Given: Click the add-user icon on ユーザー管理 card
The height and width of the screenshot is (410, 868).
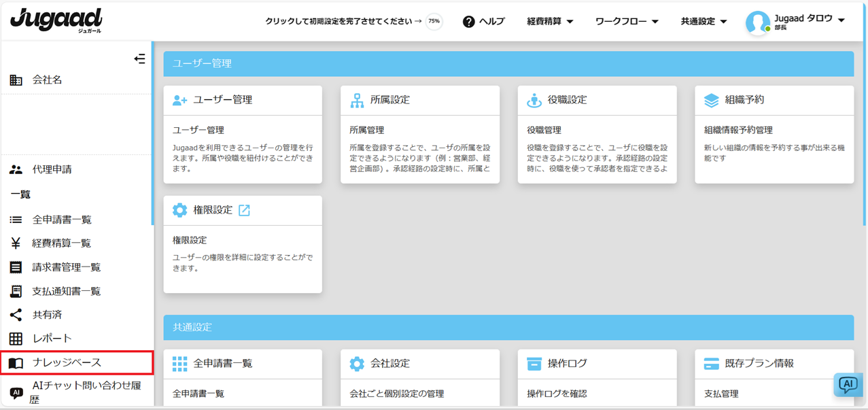Looking at the screenshot, I should click(x=179, y=100).
